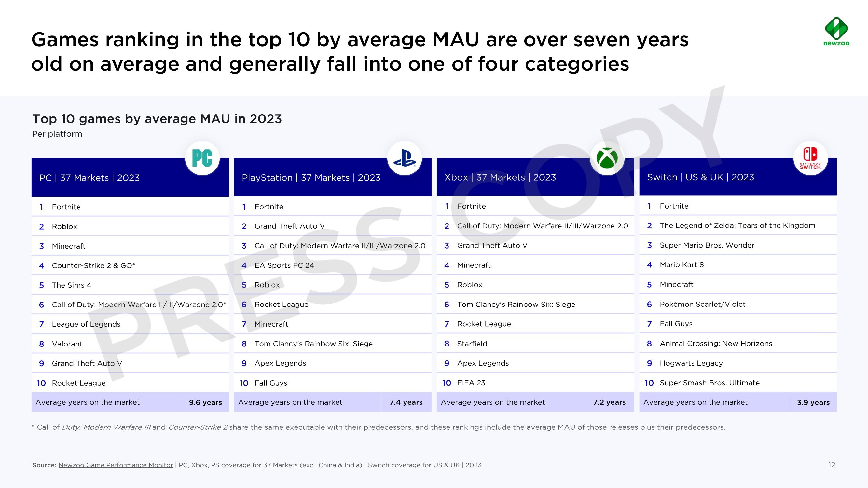Viewport: 868px width, 488px height.
Task: Click the slide page number indicator 12
Action: [832, 464]
